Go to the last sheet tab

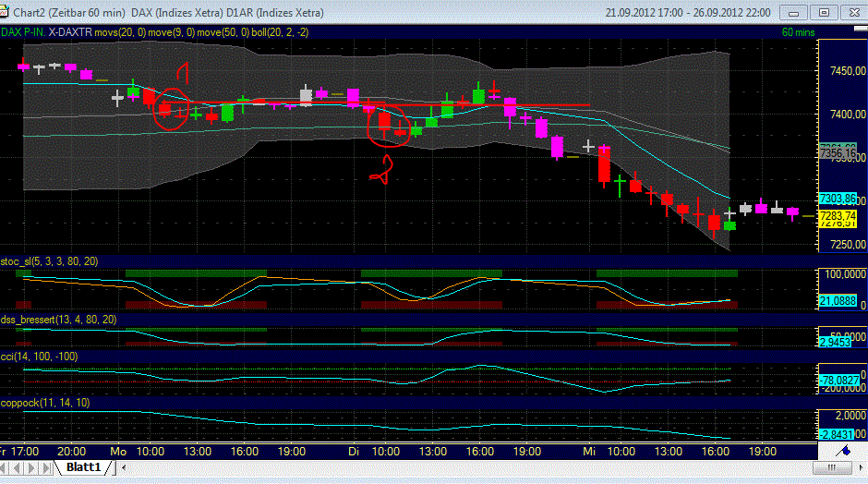tap(47, 468)
